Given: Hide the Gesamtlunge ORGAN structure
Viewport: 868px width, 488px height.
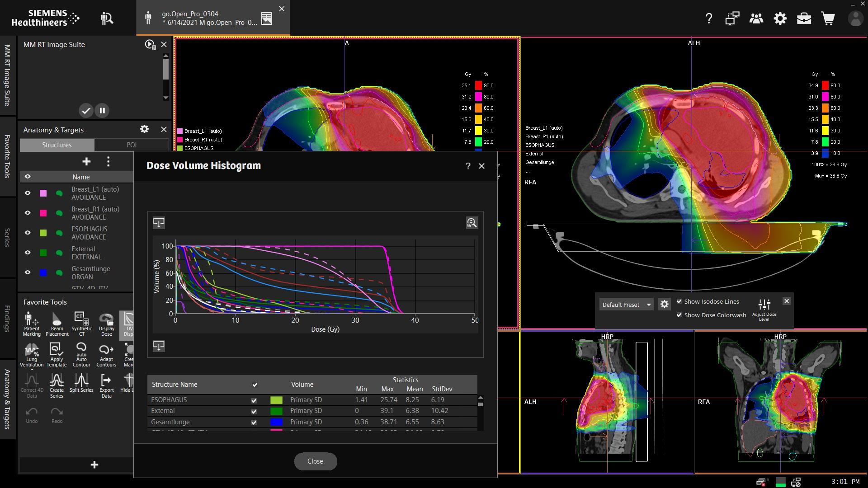Looking at the screenshot, I should tap(28, 272).
